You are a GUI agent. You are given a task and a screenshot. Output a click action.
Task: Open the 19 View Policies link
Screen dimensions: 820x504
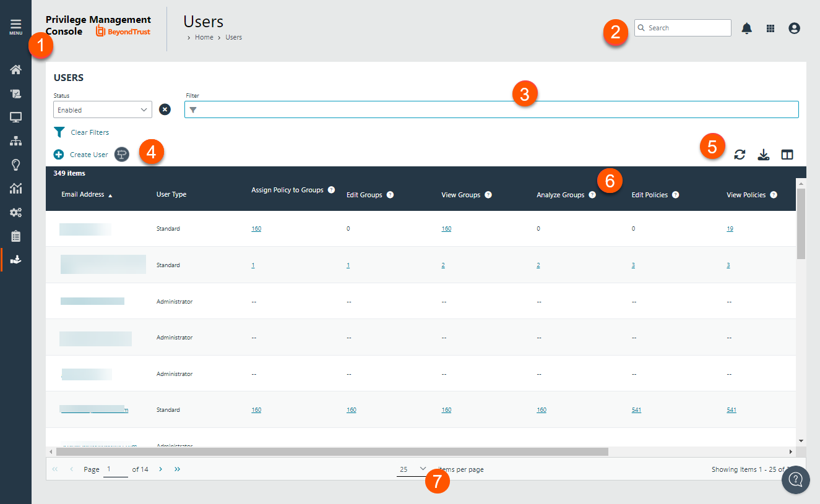pyautogui.click(x=730, y=229)
